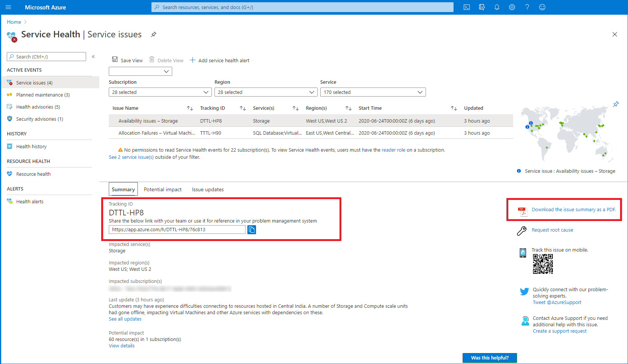Download the issue summary as PDF

(573, 210)
